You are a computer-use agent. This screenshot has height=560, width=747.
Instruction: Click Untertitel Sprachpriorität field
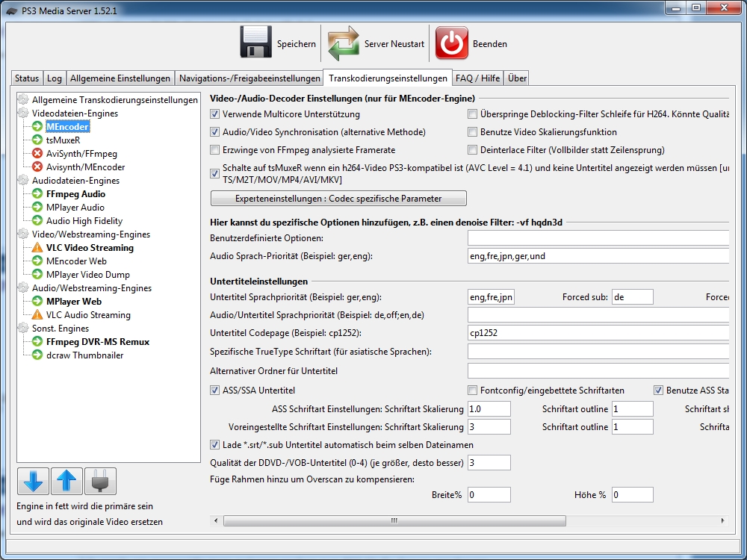point(492,297)
